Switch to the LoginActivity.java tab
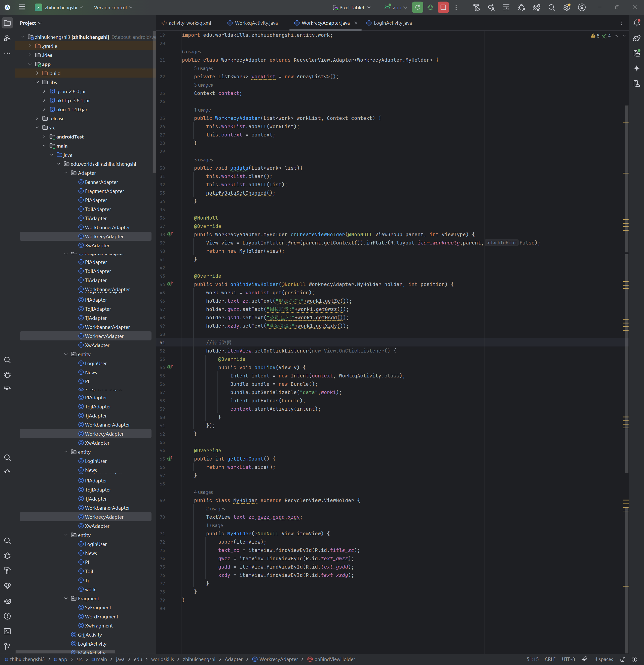The image size is (644, 665). pos(392,23)
